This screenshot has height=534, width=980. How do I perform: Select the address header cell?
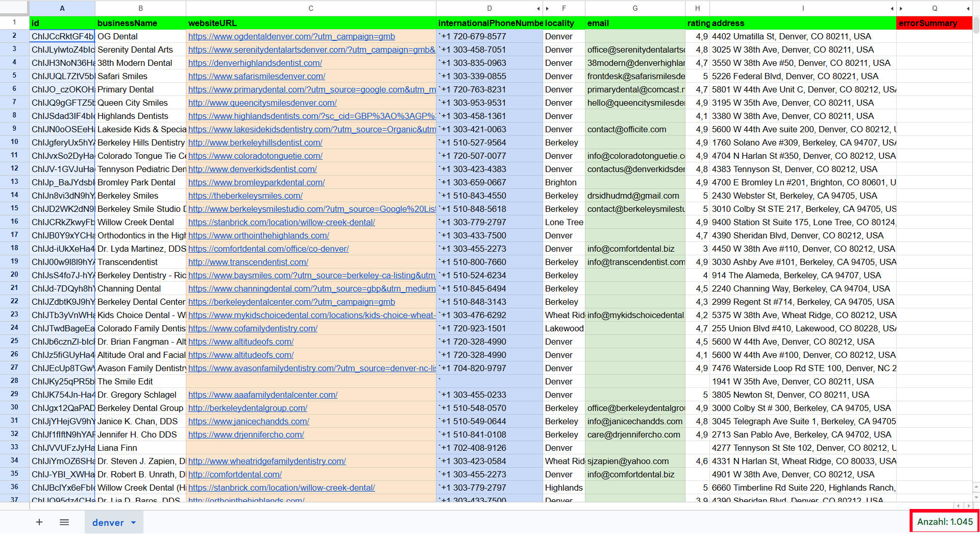point(803,23)
